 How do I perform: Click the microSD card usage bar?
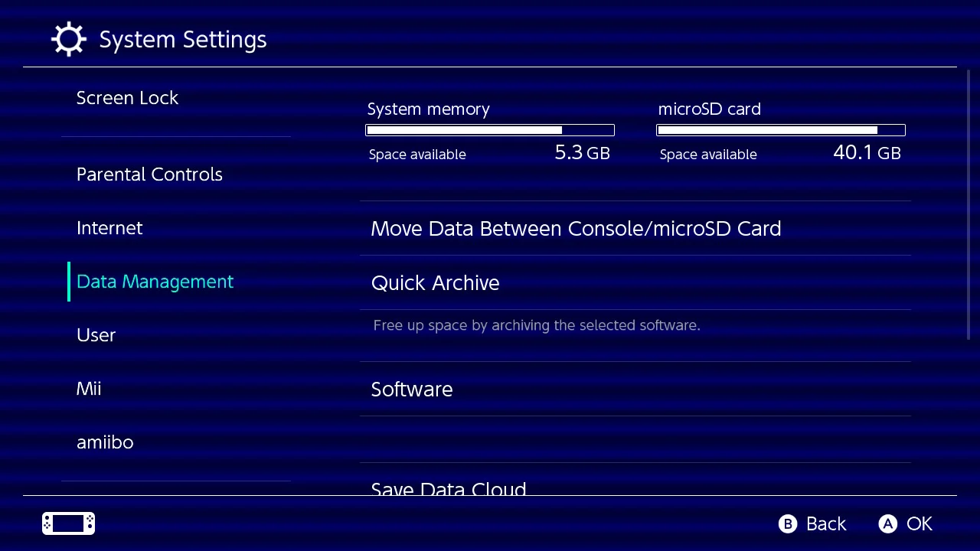[781, 130]
